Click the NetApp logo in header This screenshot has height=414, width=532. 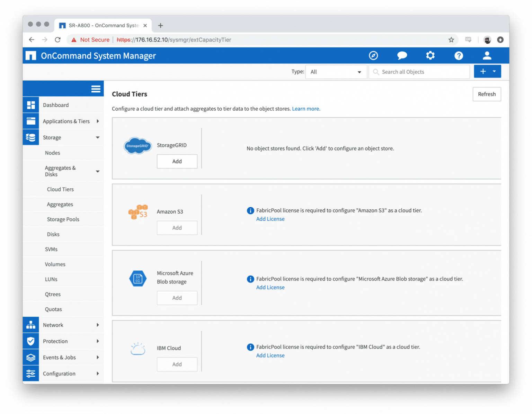[x=31, y=56]
